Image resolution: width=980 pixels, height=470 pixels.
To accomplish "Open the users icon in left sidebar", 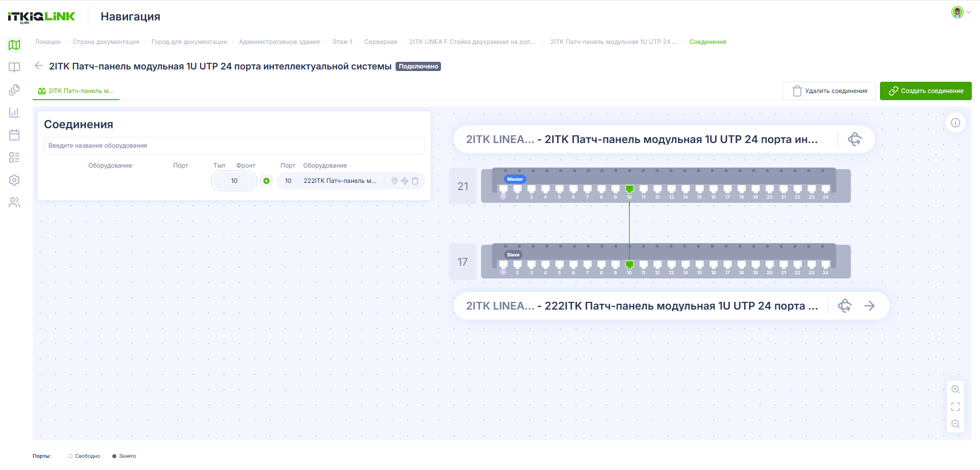I will tap(14, 203).
